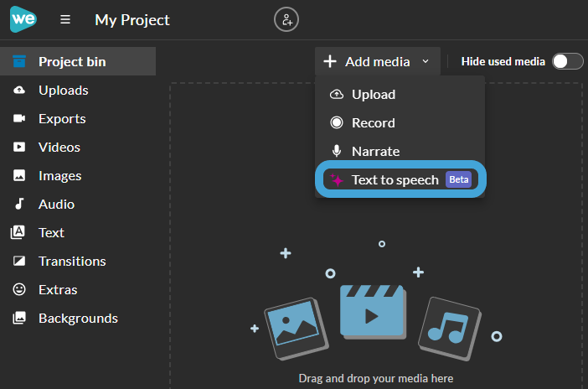Click the Backgrounds stacked images icon
Viewport: 588px width, 389px height.
point(19,318)
